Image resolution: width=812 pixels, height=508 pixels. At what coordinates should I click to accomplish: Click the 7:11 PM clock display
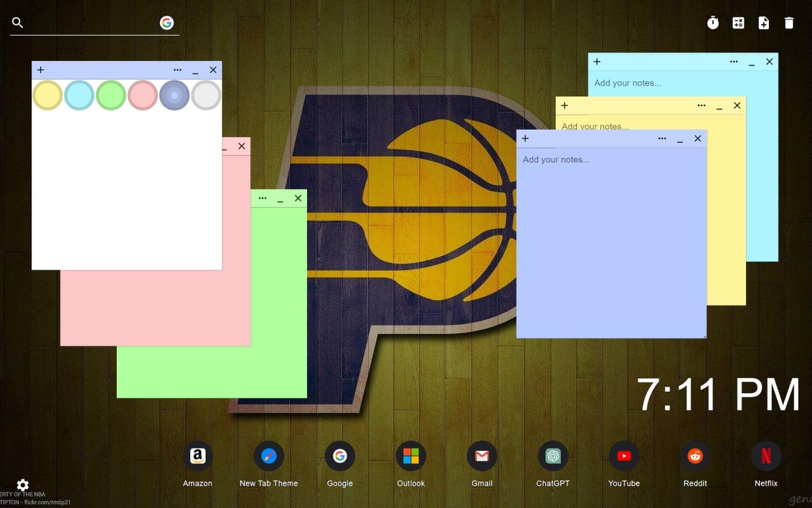[718, 395]
